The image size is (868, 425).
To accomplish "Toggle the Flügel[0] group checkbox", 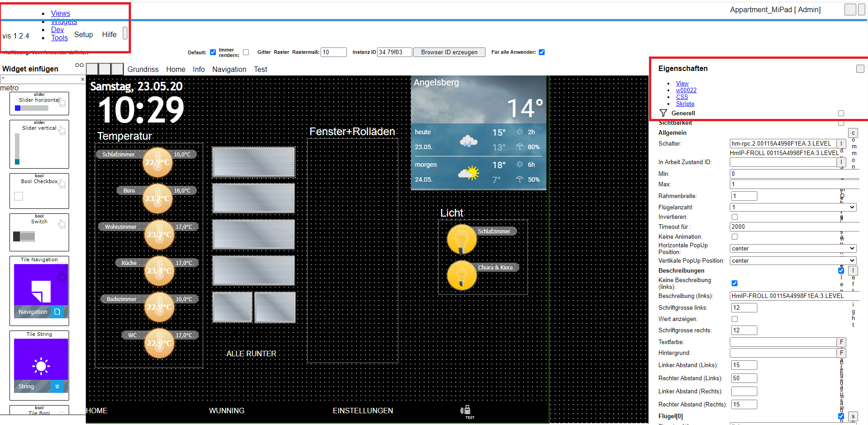I will tap(841, 416).
